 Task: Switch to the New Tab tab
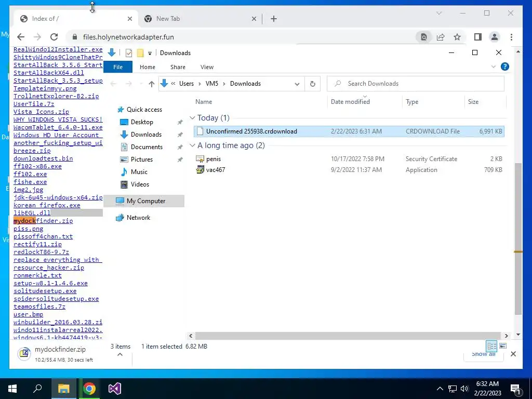point(199,19)
